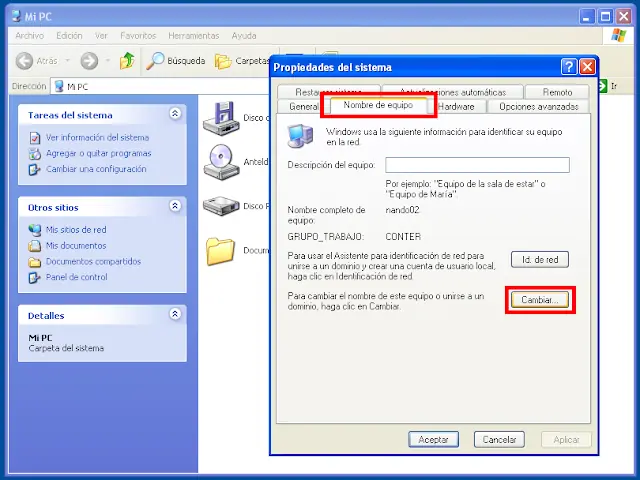
Task: Open the Archivo menu
Action: 29,36
